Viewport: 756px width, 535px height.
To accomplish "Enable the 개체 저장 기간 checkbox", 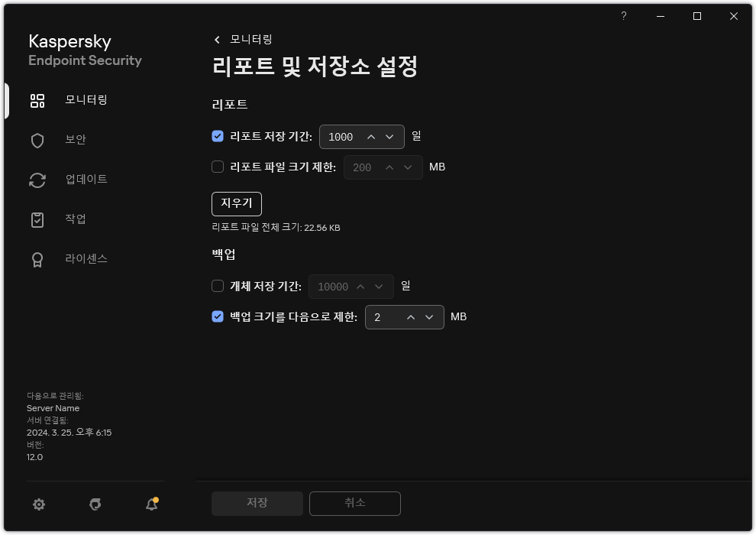I will tap(218, 286).
